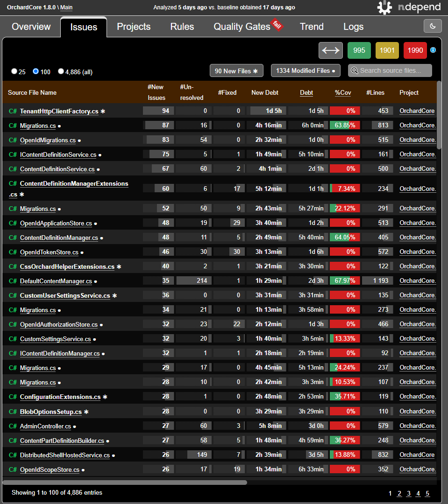Screen dimensions: 448x504
Task: Sort by Debt column header
Action: coord(306,92)
